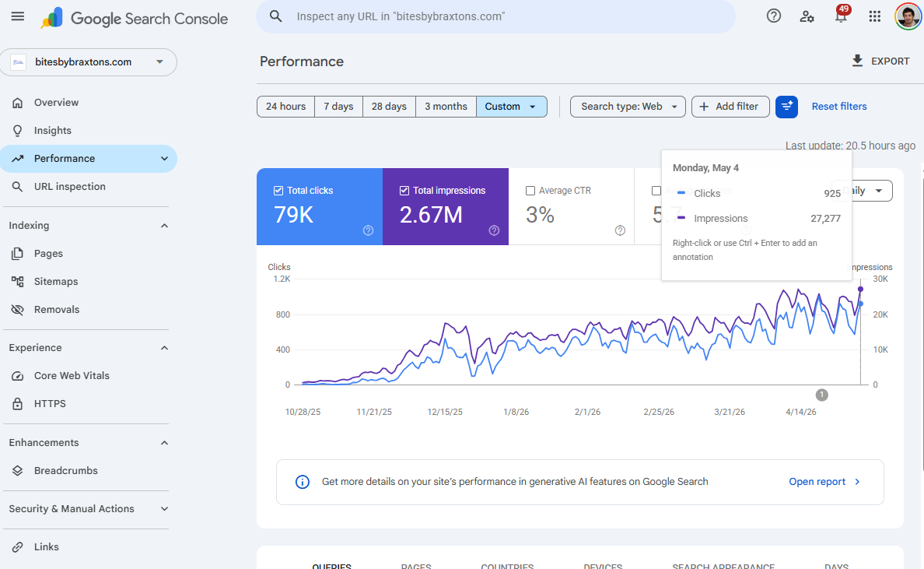Enable the Average CTR checkbox

(530, 191)
